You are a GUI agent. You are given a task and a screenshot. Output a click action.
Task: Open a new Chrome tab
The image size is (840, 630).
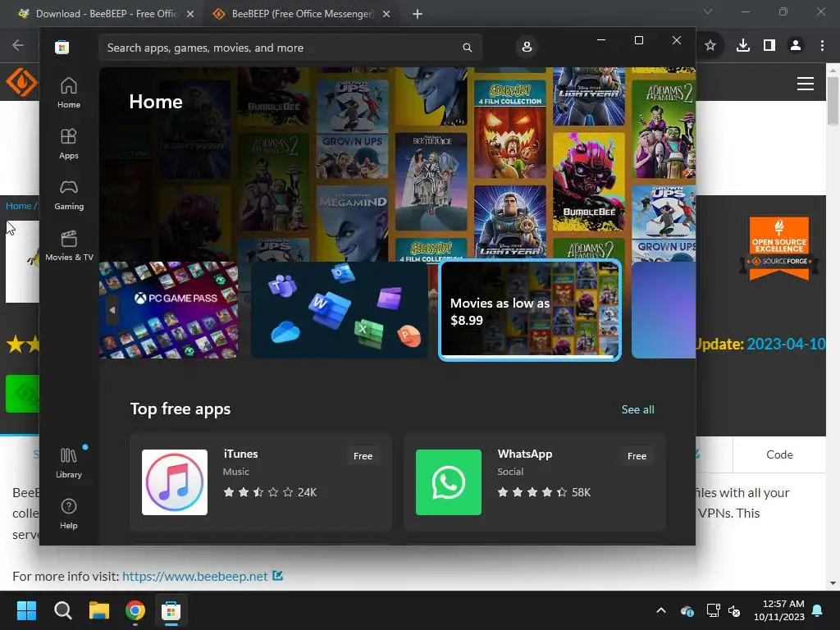[x=418, y=15]
